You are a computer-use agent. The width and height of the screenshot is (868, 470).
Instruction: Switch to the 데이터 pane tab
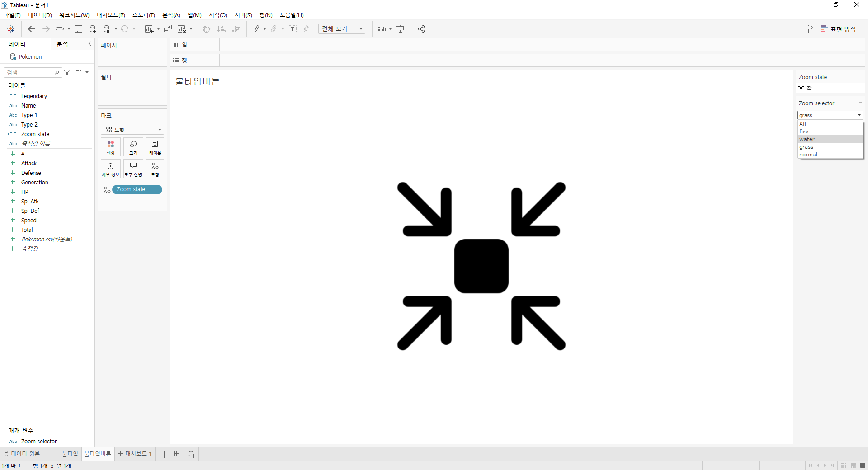[17, 44]
